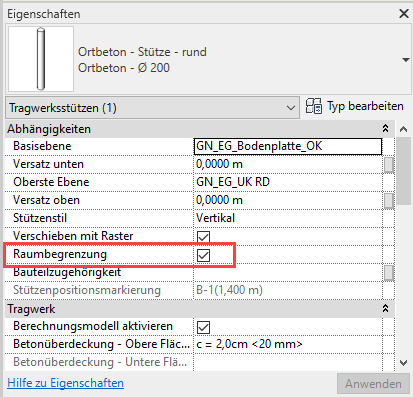
Task: Click the Bauteilzugehörigkeit value field
Action: [288, 273]
